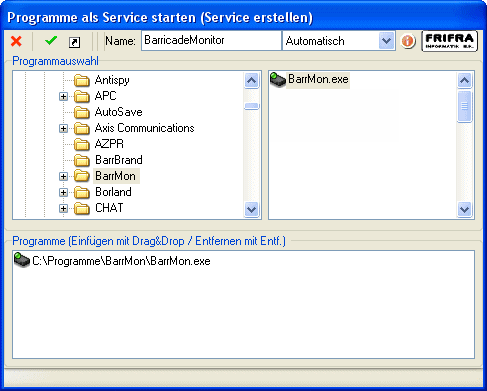Image resolution: width=487 pixels, height=391 pixels.
Task: Select the C:\Programme\BarrMon\BarrMon.exe path entry
Action: click(x=121, y=261)
